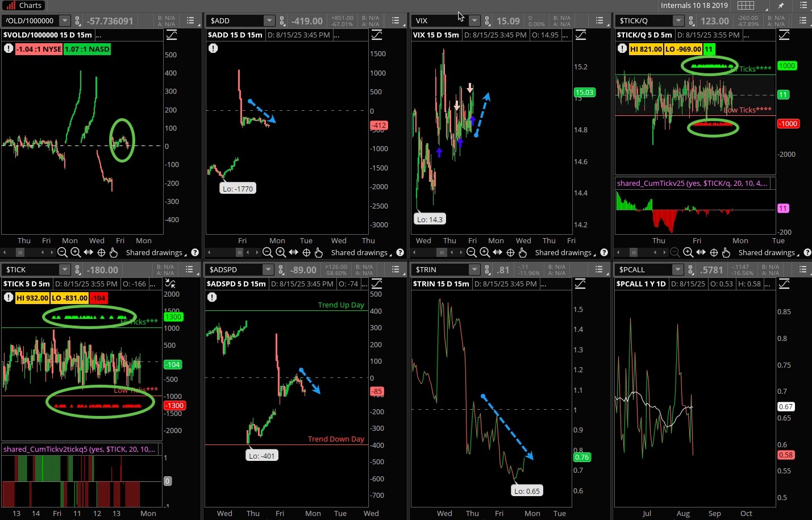Viewport: 812px width, 520px height.
Task: Click the $TICK/Q 5 D 5m timeframe label
Action: [x=644, y=35]
